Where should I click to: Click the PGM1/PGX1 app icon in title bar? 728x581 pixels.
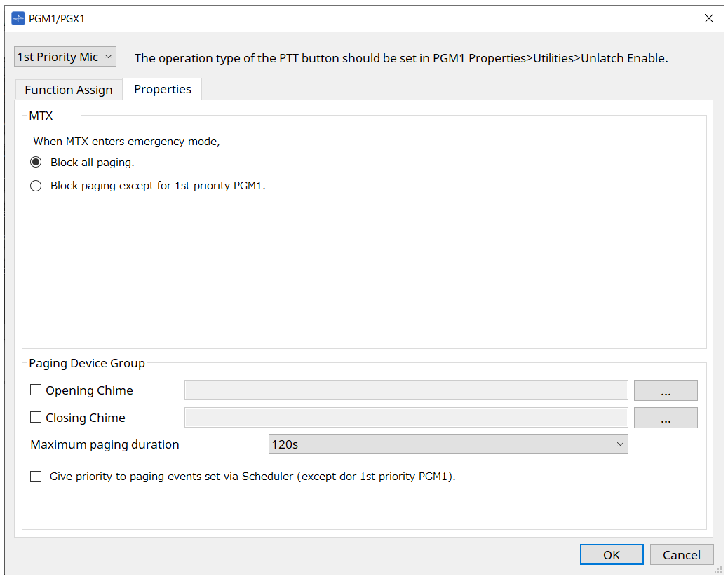click(x=18, y=18)
